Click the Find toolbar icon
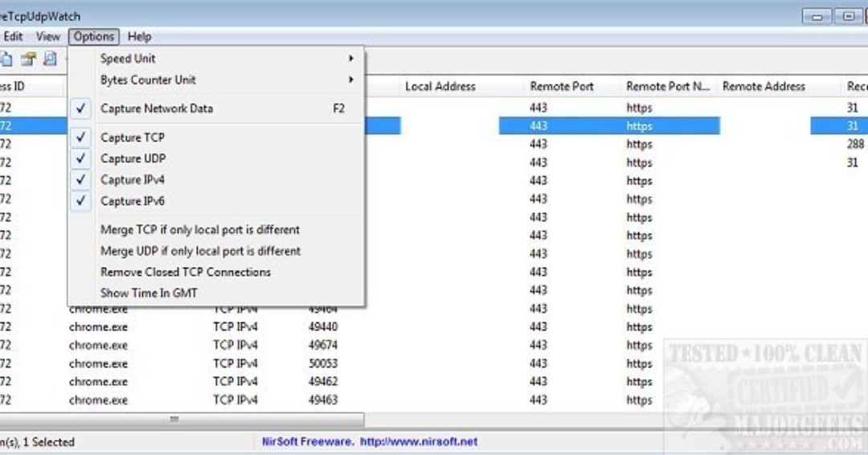Viewport: 868px width, 455px height. tap(50, 59)
